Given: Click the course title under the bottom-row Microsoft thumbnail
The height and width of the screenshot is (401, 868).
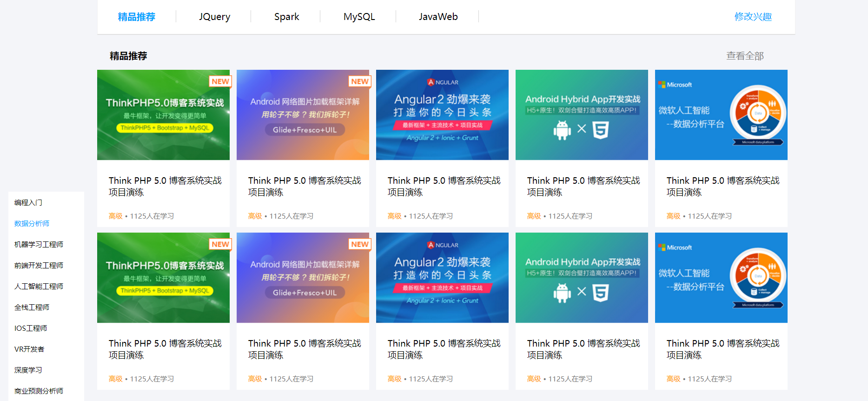Looking at the screenshot, I should click(723, 349).
